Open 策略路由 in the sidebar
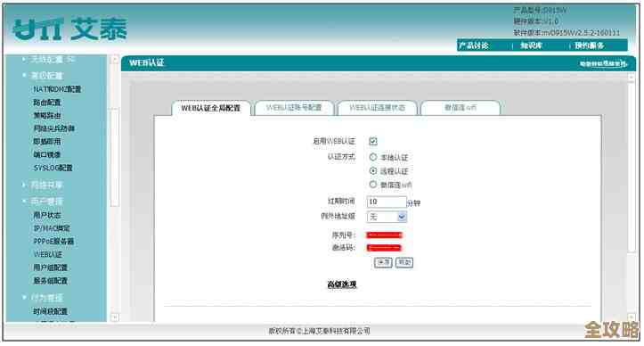Screen dimensions: 644x346 coord(47,116)
